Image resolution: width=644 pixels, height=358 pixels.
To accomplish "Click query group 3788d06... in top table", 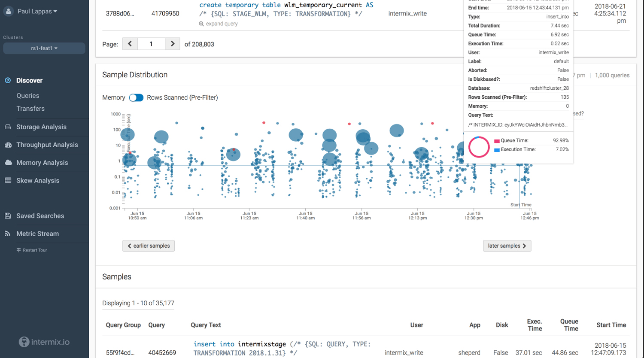I will (x=120, y=14).
